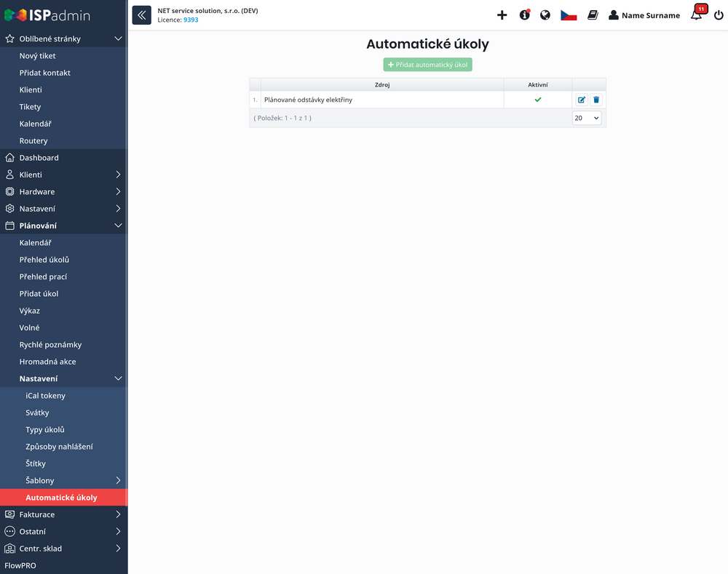Image resolution: width=728 pixels, height=574 pixels.
Task: Select iCal tokeny menu item
Action: click(x=45, y=396)
